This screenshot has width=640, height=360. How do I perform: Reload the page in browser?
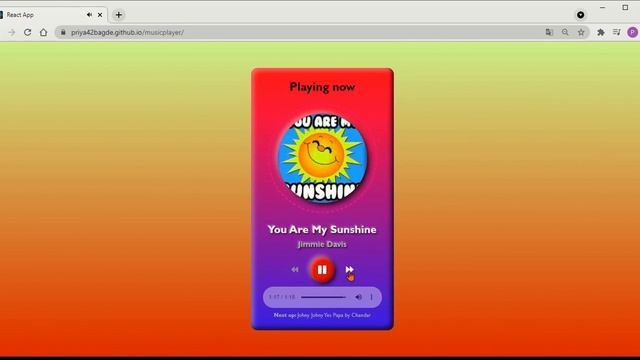tap(27, 32)
